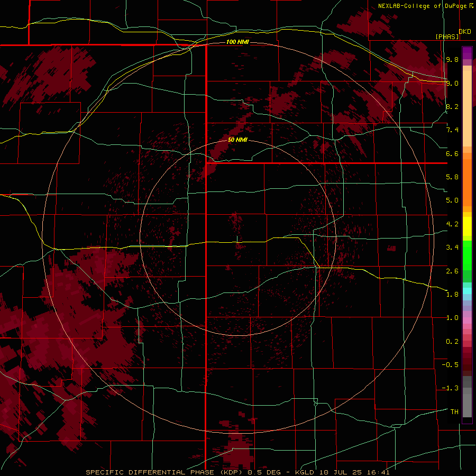The height and width of the screenshot is (476, 476).
Task: Click the 9.8 value on the color scale
Action: click(452, 60)
